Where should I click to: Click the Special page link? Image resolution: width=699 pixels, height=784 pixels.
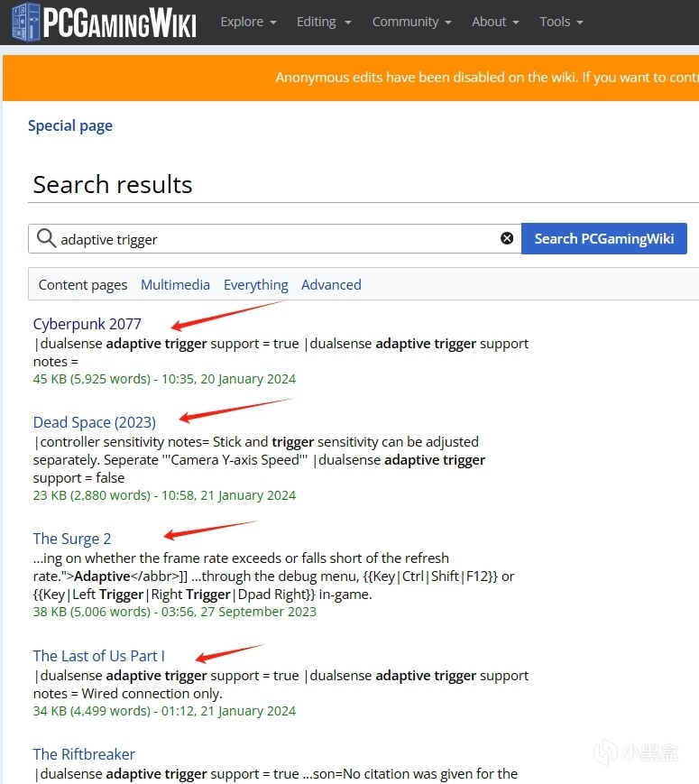click(x=70, y=126)
